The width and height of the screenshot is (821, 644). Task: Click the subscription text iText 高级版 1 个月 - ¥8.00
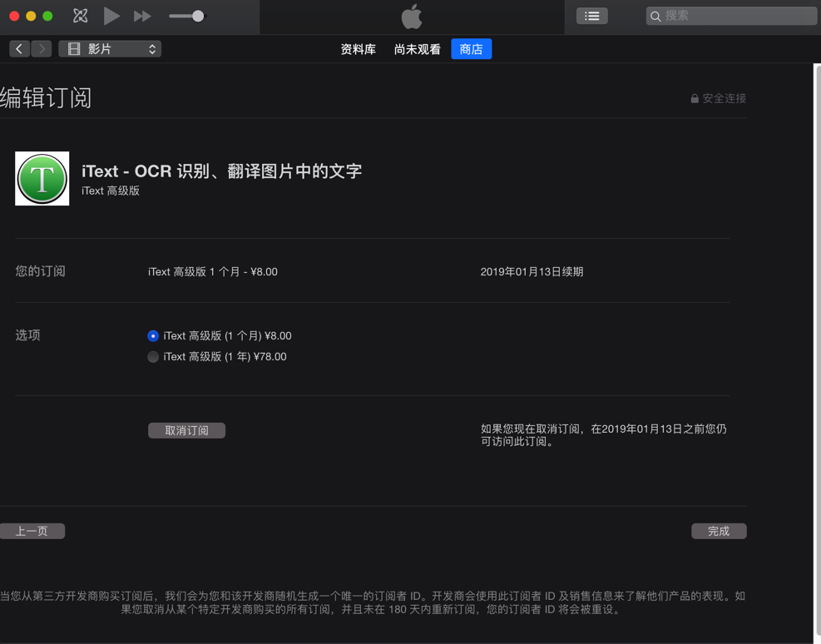coord(213,272)
